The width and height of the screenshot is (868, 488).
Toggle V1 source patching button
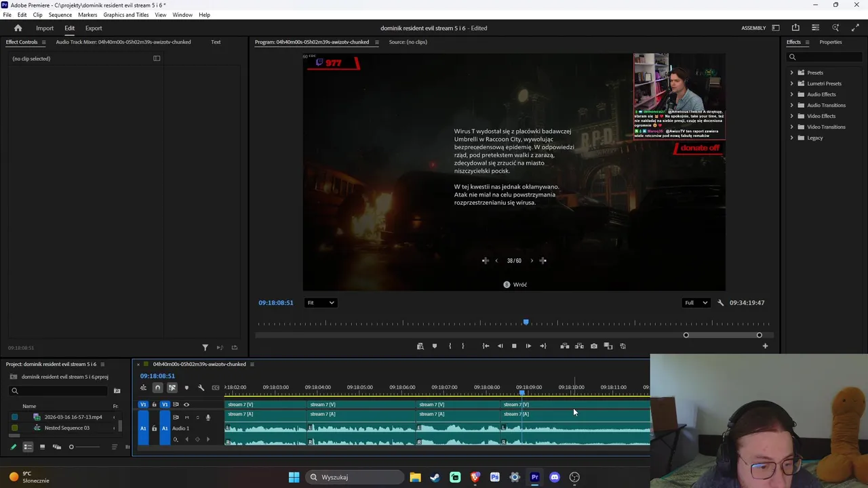pyautogui.click(x=143, y=405)
